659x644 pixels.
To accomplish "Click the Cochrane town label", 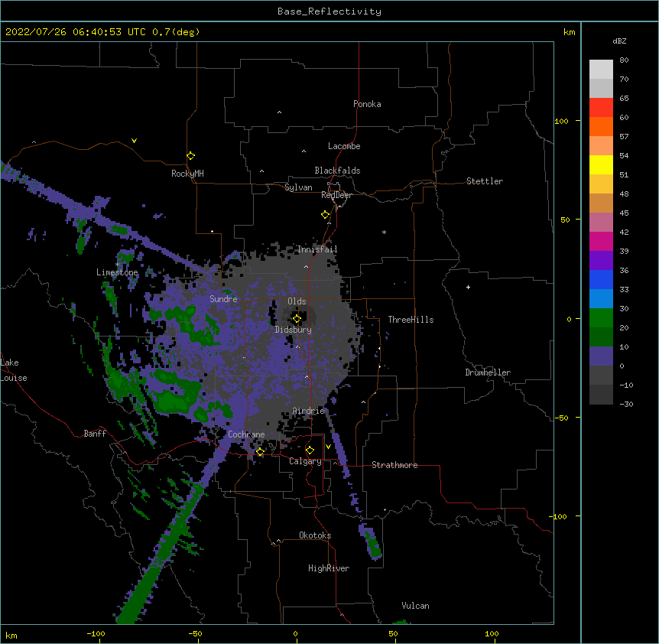I will [246, 434].
